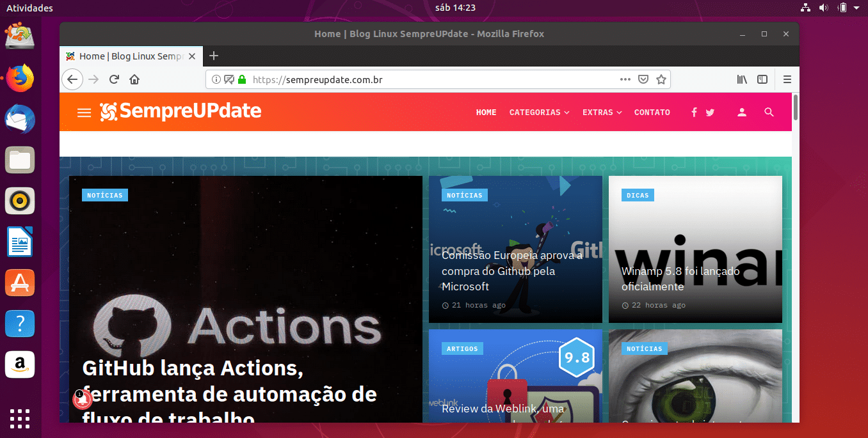Open the Firefox Library icon
868x438 pixels.
click(742, 79)
